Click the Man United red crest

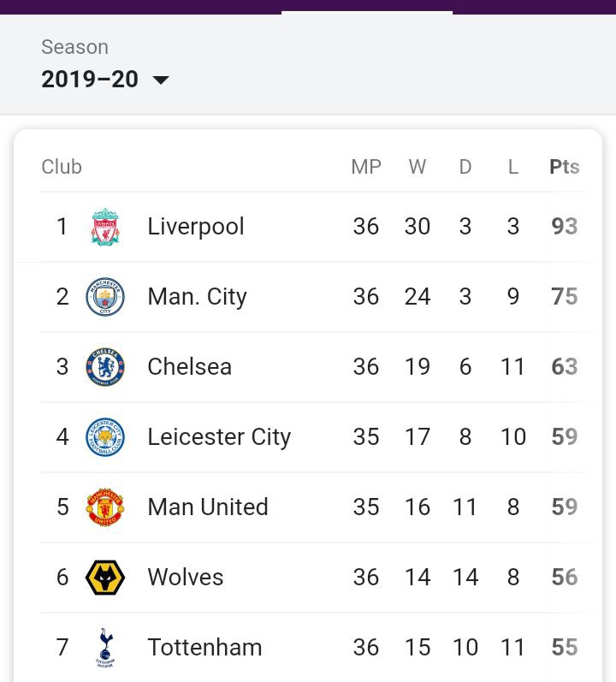coord(105,507)
